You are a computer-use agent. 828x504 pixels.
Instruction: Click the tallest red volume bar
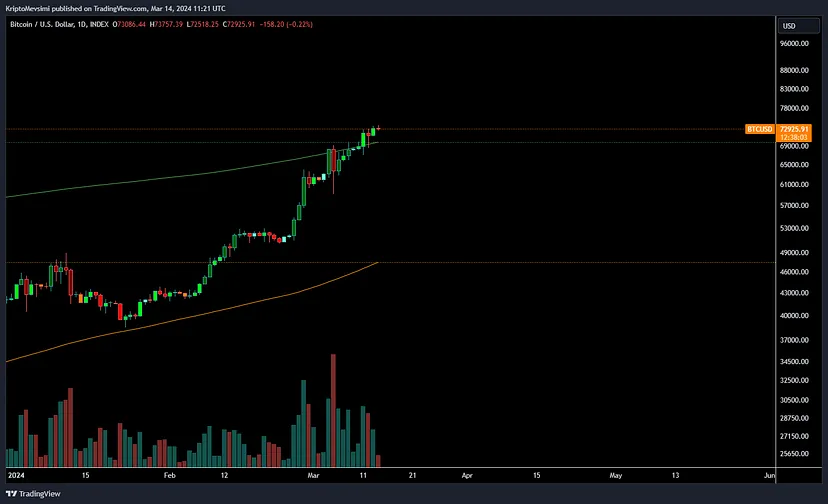click(333, 410)
